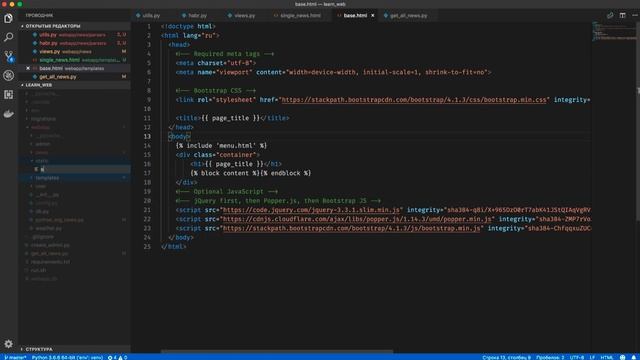Click errors and warnings count in status bar
Viewport: 640px width, 360px height.
[118, 357]
